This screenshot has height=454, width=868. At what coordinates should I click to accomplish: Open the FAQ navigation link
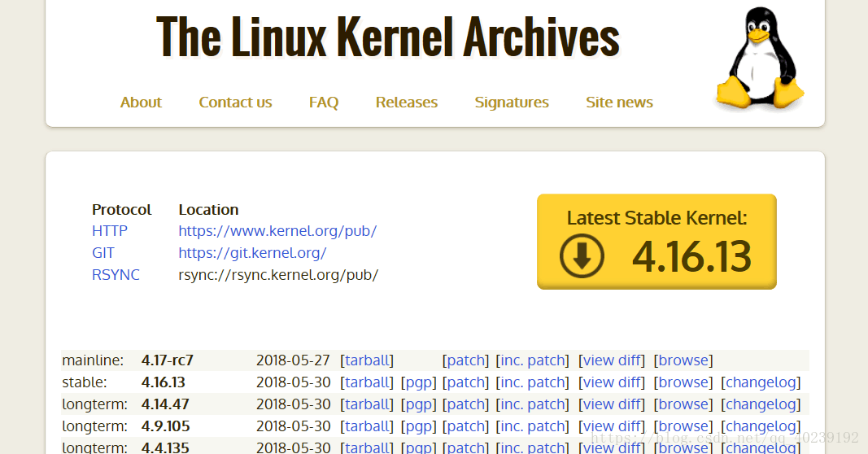click(x=323, y=103)
